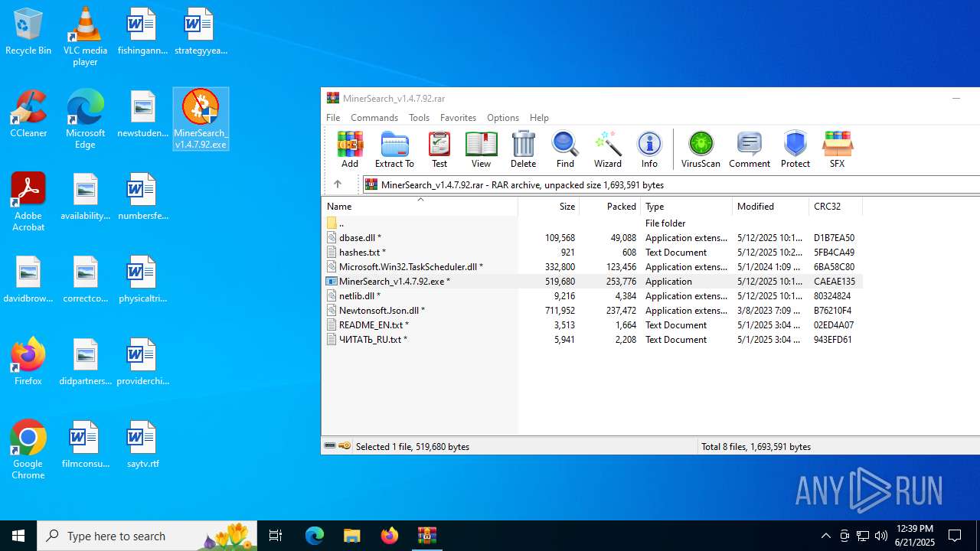This screenshot has width=980, height=551.
Task: Open the File menu
Action: [333, 117]
